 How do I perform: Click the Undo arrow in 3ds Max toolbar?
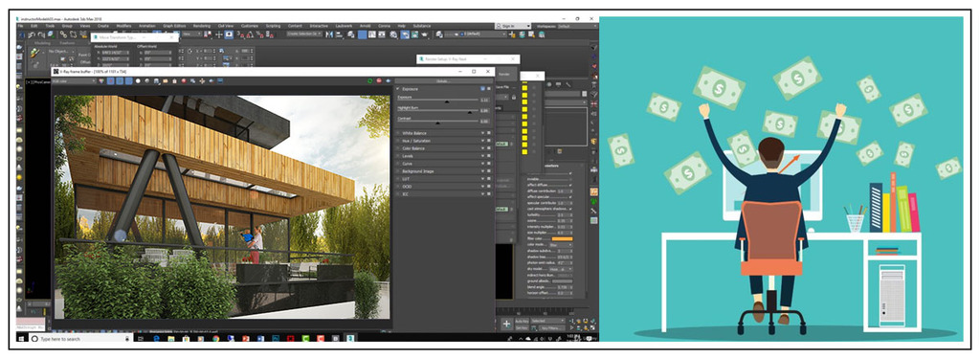(x=32, y=35)
